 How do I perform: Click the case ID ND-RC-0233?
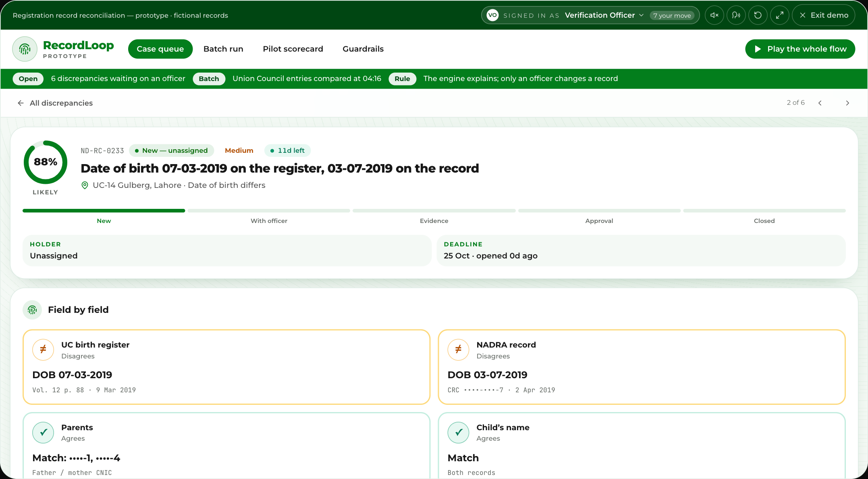(x=102, y=151)
